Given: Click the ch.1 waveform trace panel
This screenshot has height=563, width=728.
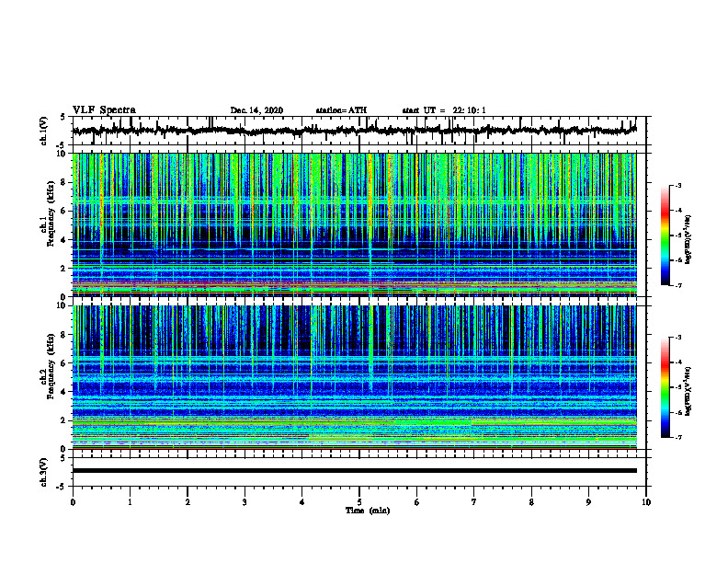Looking at the screenshot, I should coord(359,131).
